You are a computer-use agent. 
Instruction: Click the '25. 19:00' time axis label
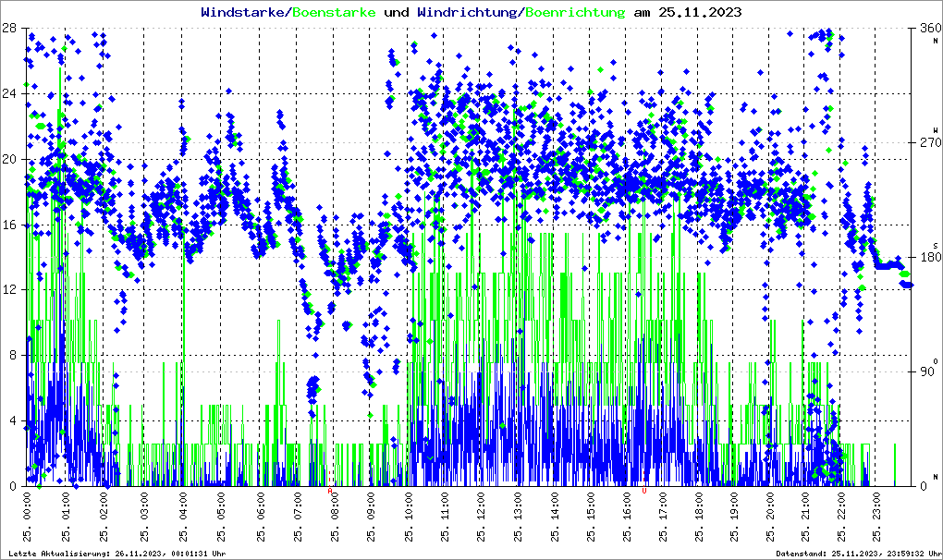(x=734, y=517)
